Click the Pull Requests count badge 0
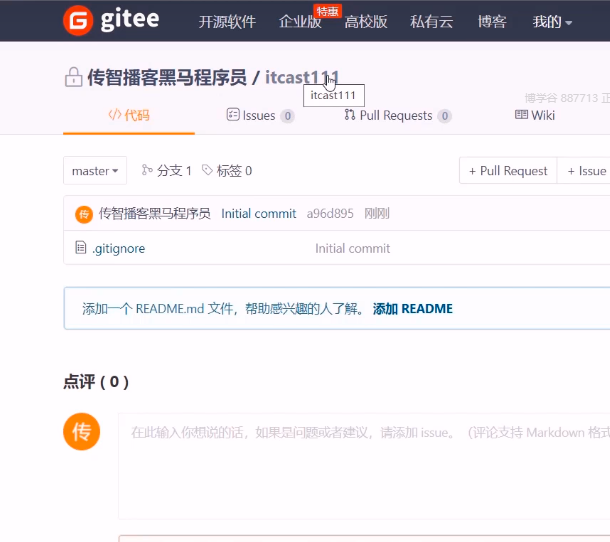This screenshot has width=610, height=542. 445,116
